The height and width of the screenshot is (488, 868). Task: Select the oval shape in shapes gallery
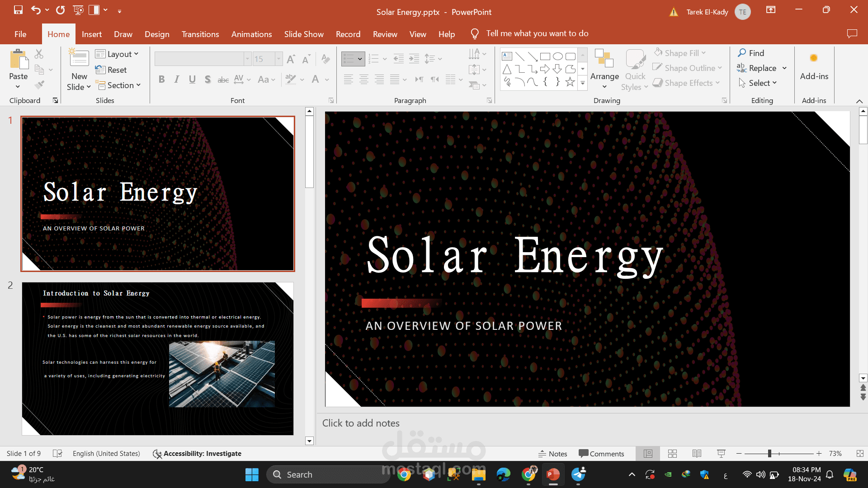click(x=558, y=56)
